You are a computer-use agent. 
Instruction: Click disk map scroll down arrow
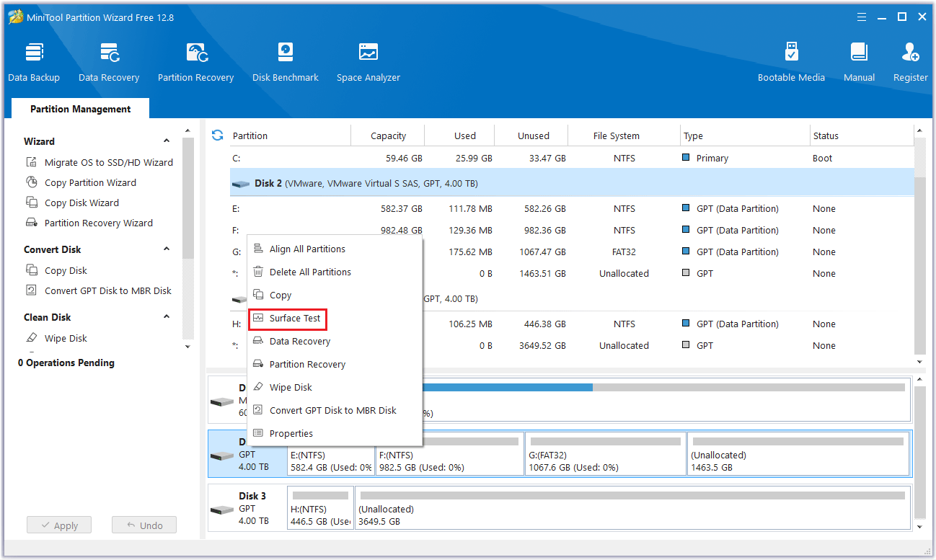click(x=919, y=528)
